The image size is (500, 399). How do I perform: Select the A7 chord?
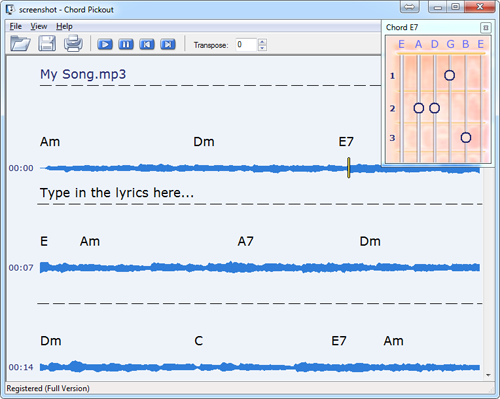click(245, 241)
